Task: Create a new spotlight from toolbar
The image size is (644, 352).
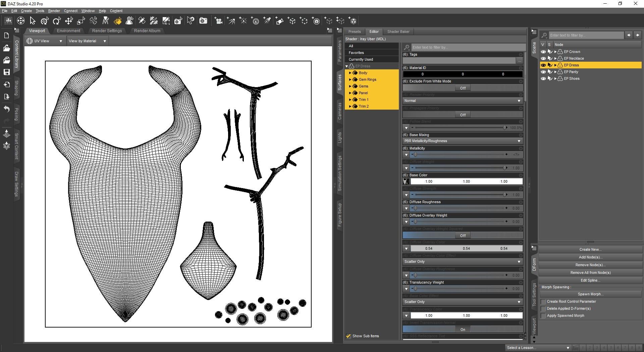Action: tap(267, 21)
